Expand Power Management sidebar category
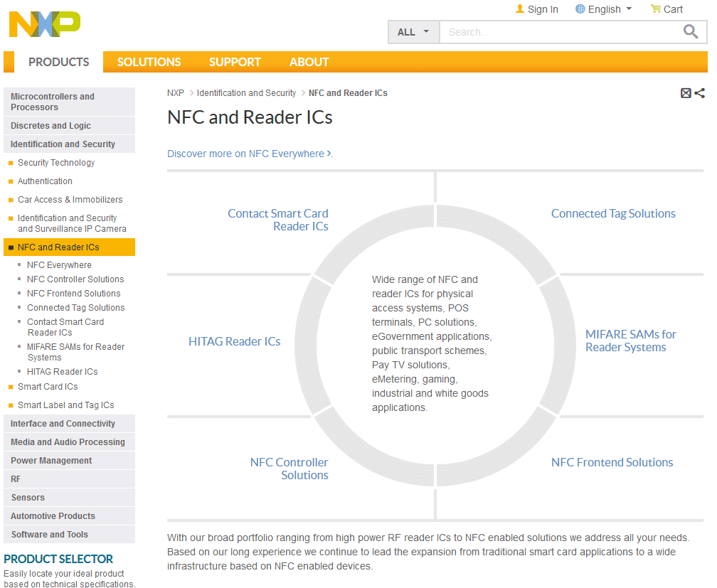 pos(70,461)
